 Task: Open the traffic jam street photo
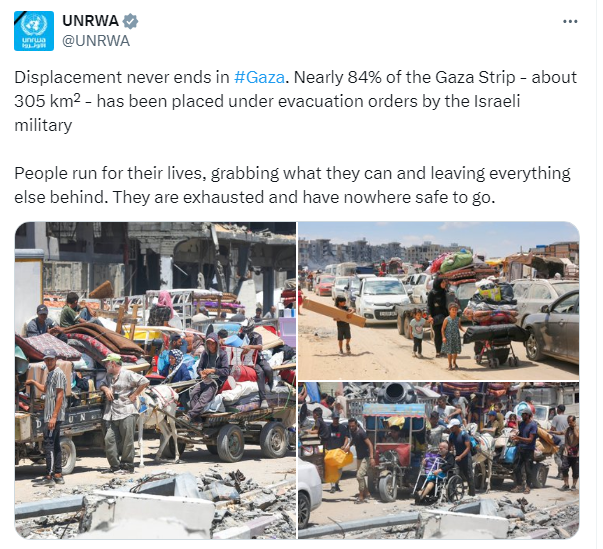[439, 301]
